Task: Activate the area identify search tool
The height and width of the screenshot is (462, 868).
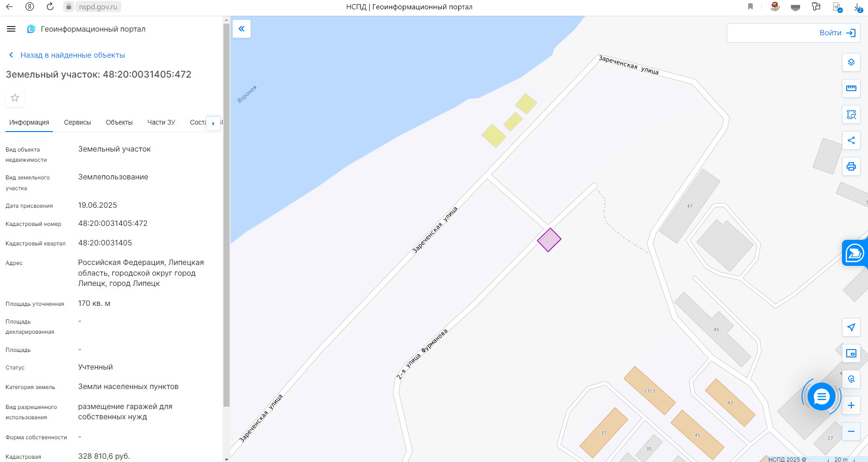Action: click(x=851, y=114)
